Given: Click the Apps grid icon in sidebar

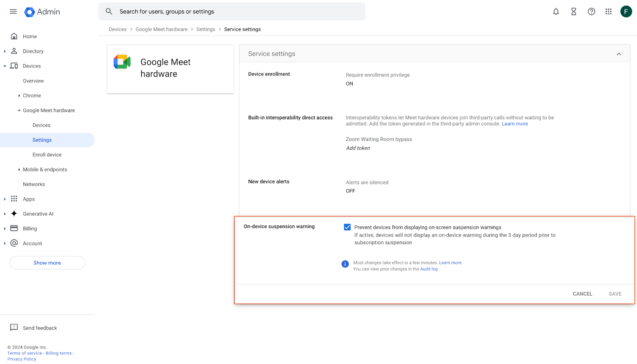Looking at the screenshot, I should (x=14, y=199).
